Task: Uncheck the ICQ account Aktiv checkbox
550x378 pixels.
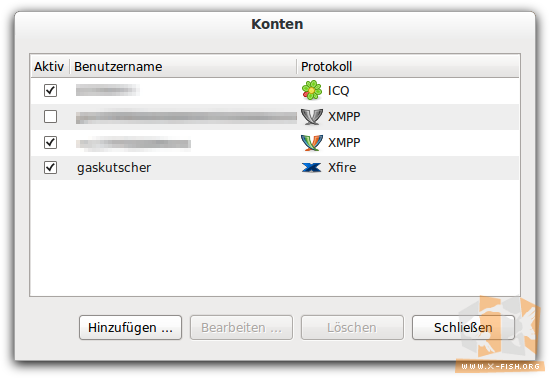Action: (50, 90)
